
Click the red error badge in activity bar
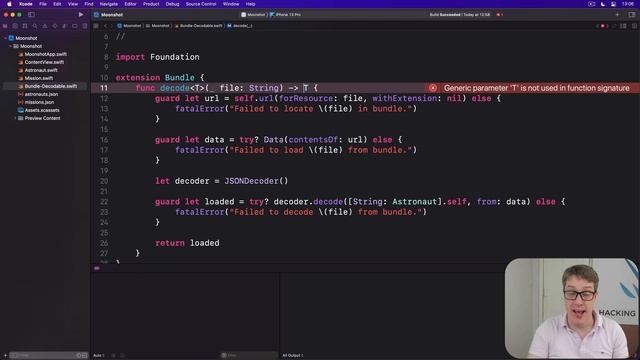click(500, 15)
